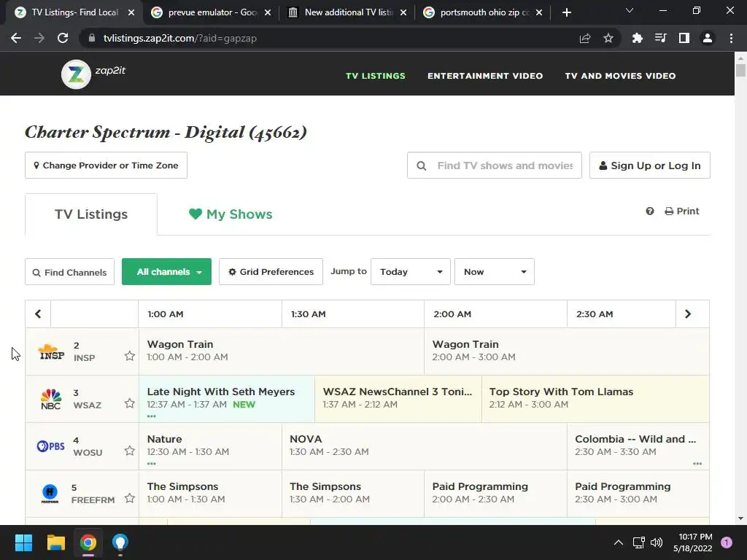Toggle the browser side panel icon
This screenshot has width=747, height=560.
(x=684, y=38)
